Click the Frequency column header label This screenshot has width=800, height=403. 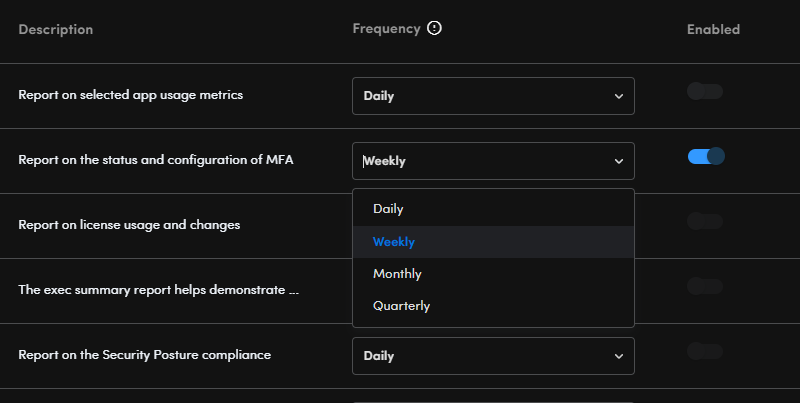click(x=386, y=29)
